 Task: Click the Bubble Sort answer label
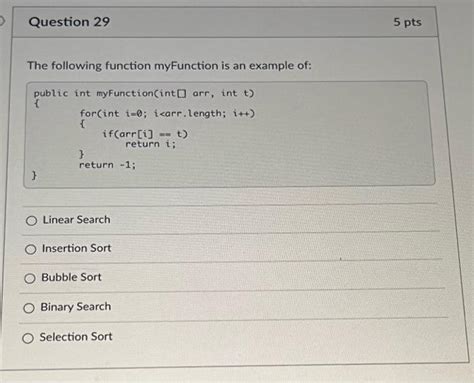[71, 277]
